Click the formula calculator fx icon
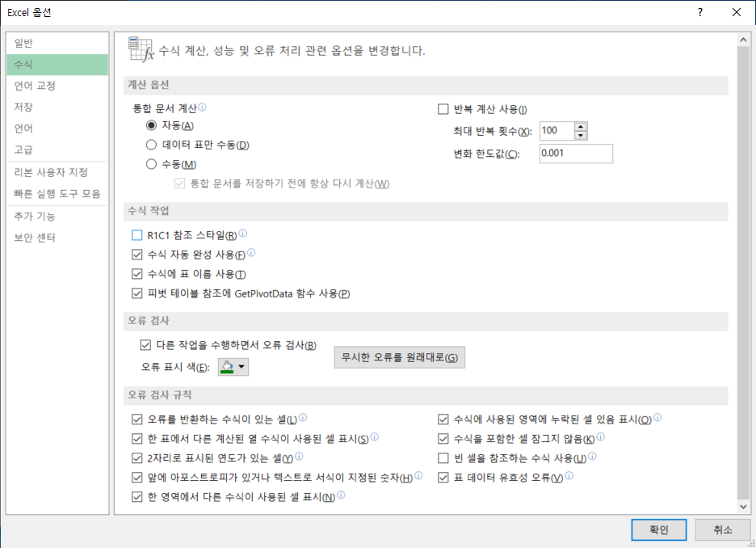Image resolution: width=756 pixels, height=548 pixels. 141,49
